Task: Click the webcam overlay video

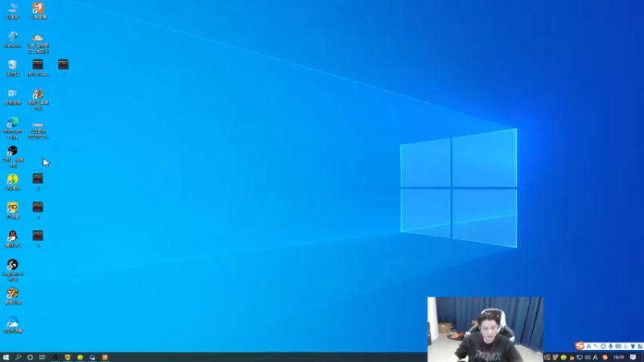Action: tap(485, 329)
